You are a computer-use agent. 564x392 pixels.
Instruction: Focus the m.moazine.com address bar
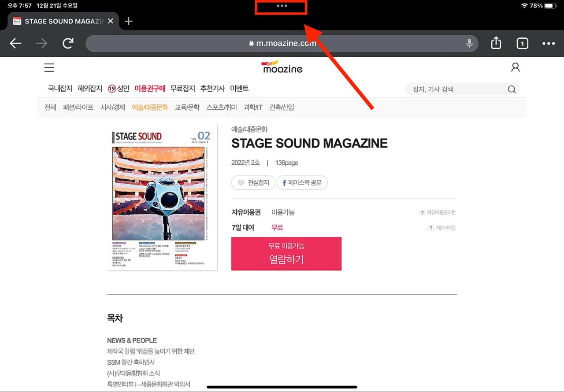pos(282,43)
